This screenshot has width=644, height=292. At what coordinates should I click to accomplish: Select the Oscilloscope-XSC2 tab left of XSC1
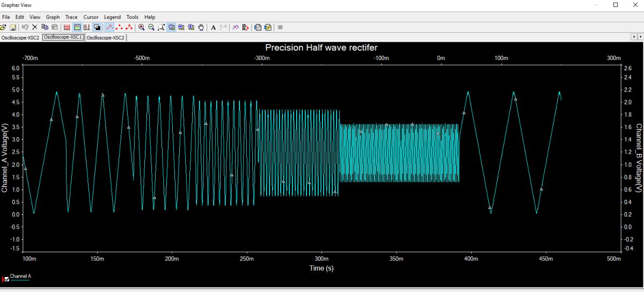pos(20,38)
